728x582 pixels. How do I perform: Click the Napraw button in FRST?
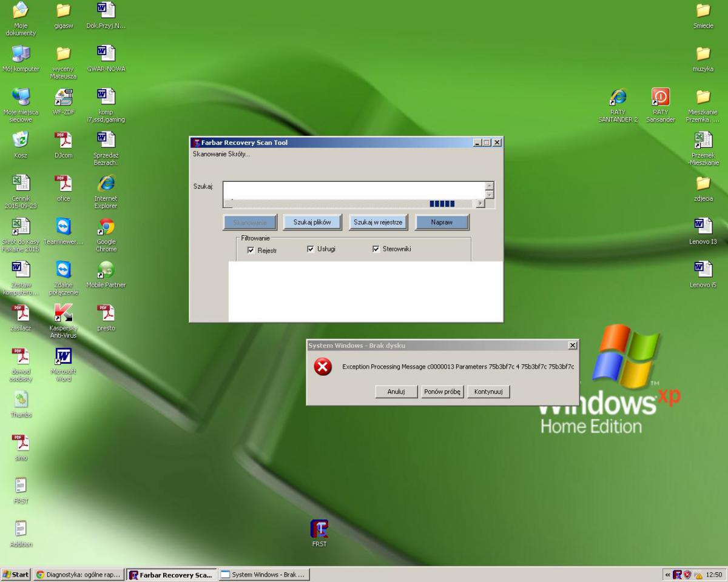(442, 222)
